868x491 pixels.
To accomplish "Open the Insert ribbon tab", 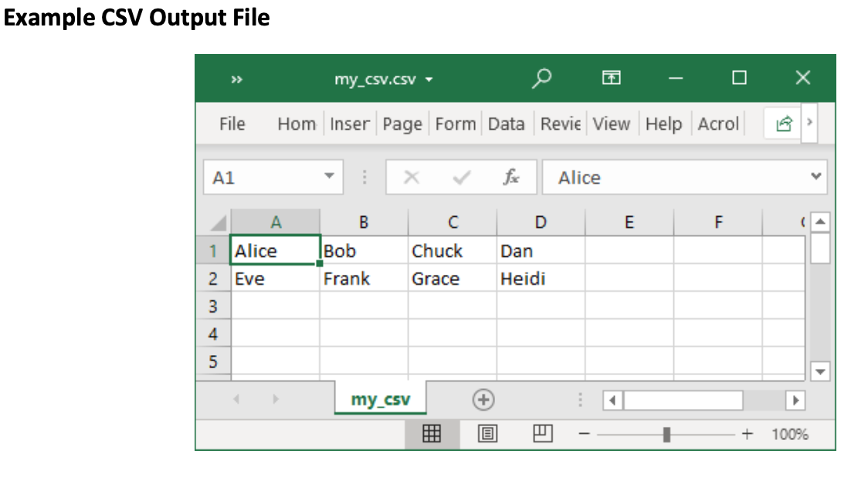I will [x=349, y=124].
